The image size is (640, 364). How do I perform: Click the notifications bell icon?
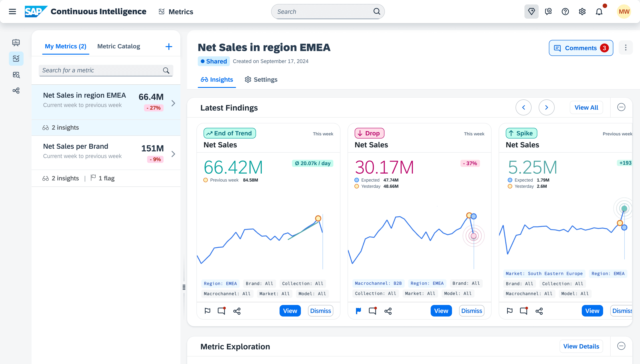tap(599, 12)
